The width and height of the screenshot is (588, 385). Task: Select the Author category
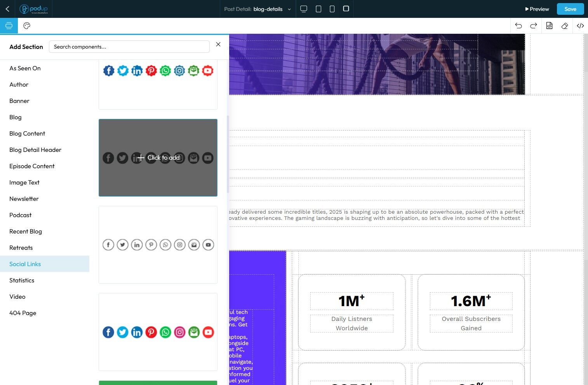(45, 84)
